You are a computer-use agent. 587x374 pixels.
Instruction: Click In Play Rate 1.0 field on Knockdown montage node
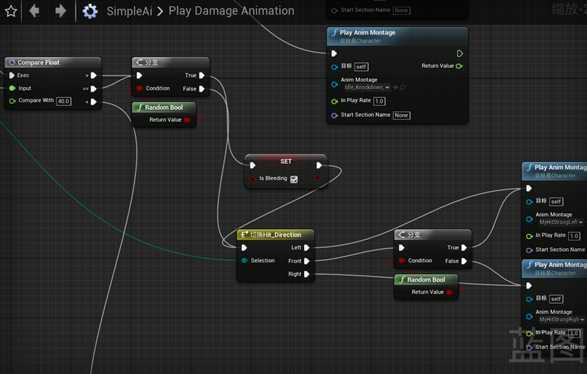point(379,101)
